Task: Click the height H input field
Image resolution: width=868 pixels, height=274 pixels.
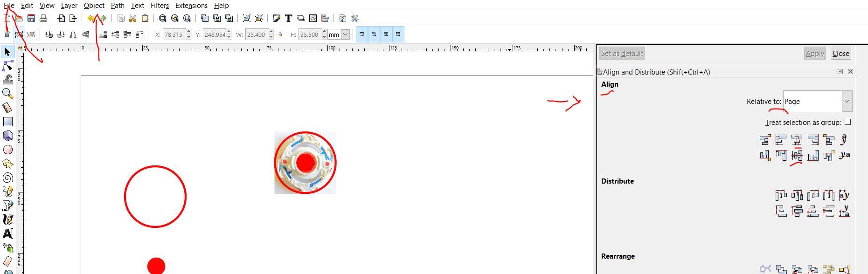Action: point(310,34)
